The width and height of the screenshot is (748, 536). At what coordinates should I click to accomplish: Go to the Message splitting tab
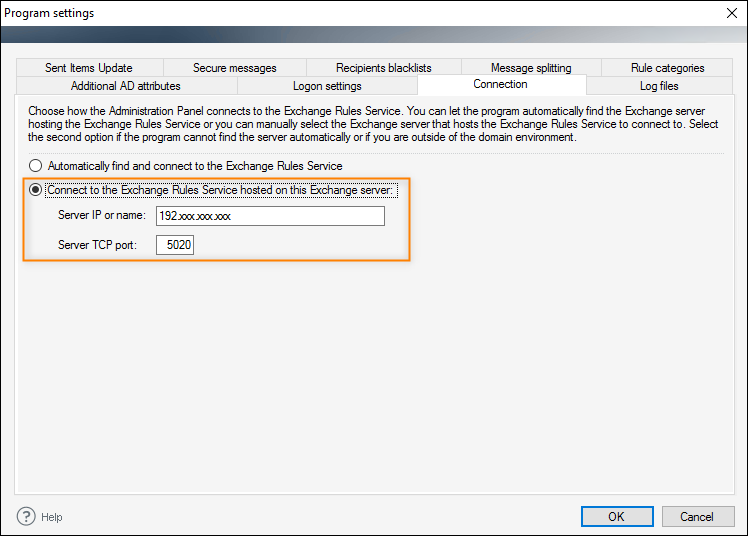pyautogui.click(x=531, y=68)
